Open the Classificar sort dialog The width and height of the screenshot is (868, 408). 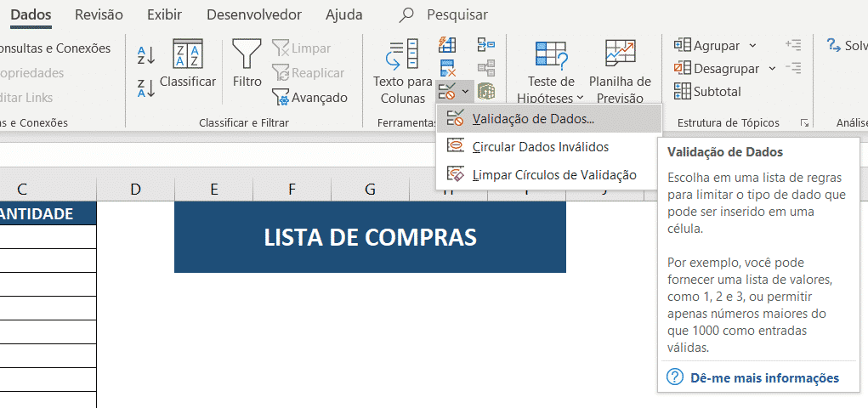point(188,63)
